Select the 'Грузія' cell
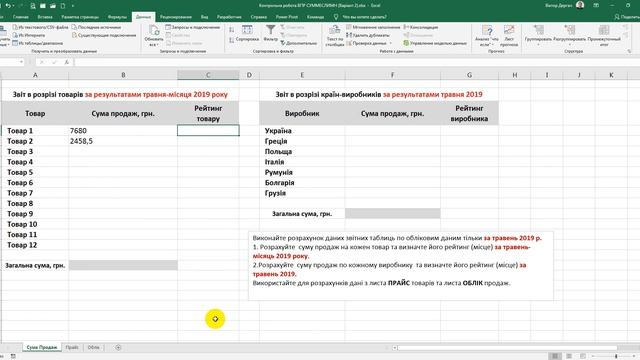Screen dimensions: 640x360 click(x=302, y=193)
